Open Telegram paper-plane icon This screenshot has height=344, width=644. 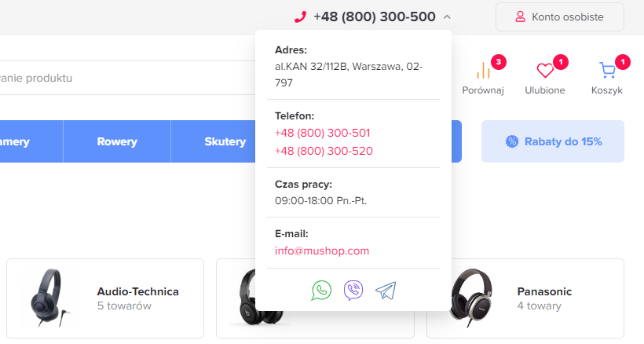tap(386, 291)
